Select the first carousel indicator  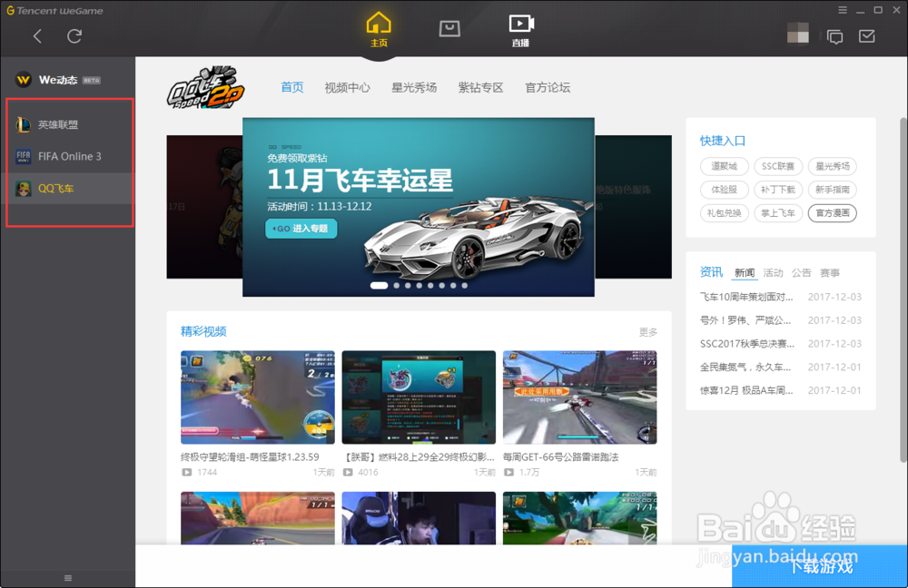pos(379,285)
